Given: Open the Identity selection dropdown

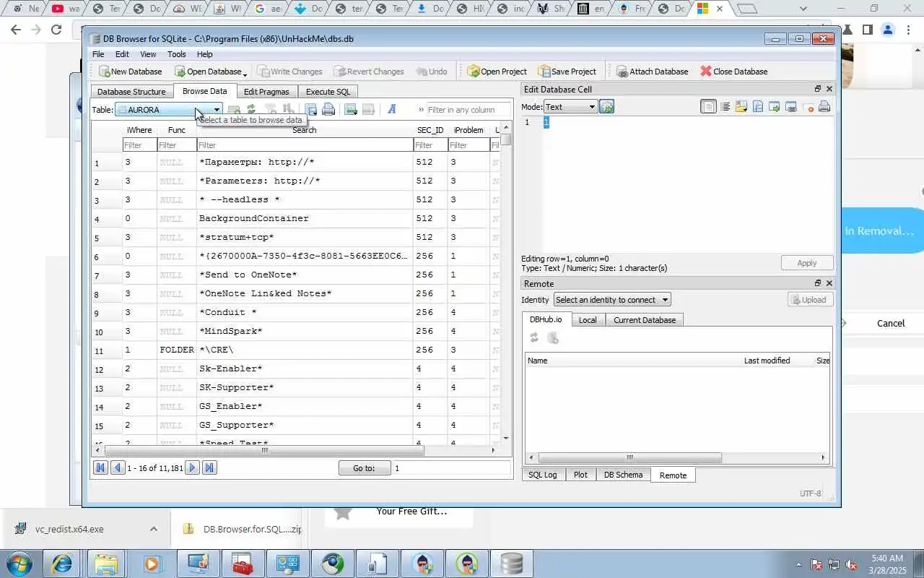Looking at the screenshot, I should click(x=612, y=300).
